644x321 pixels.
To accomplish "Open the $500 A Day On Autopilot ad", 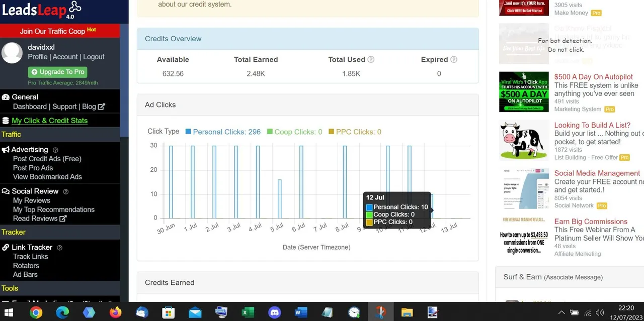I will coord(594,77).
